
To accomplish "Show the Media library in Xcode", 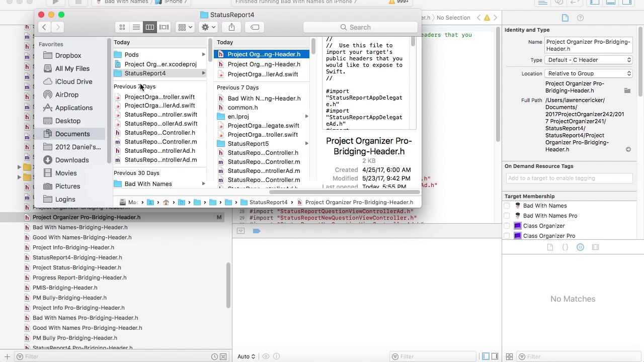I will (x=596, y=247).
